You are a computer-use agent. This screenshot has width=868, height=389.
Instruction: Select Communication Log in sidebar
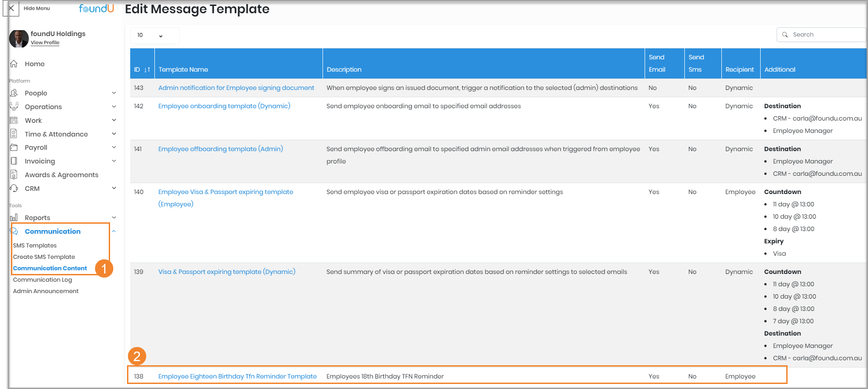click(x=42, y=280)
